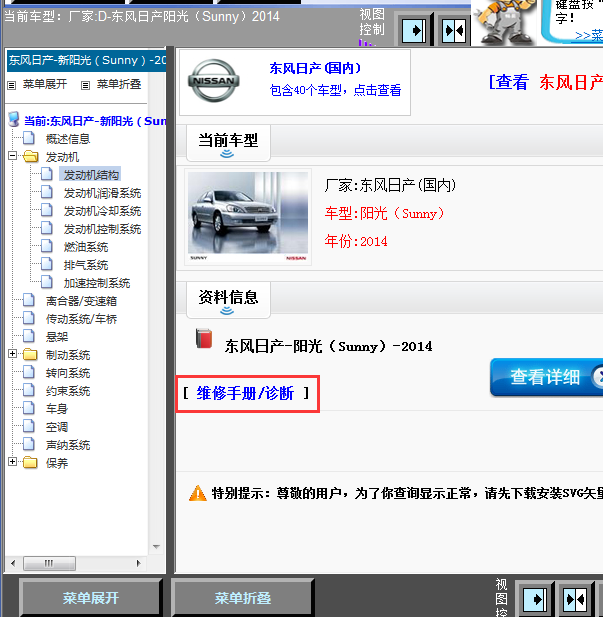Click the page icon next to 悬架

tap(28, 336)
